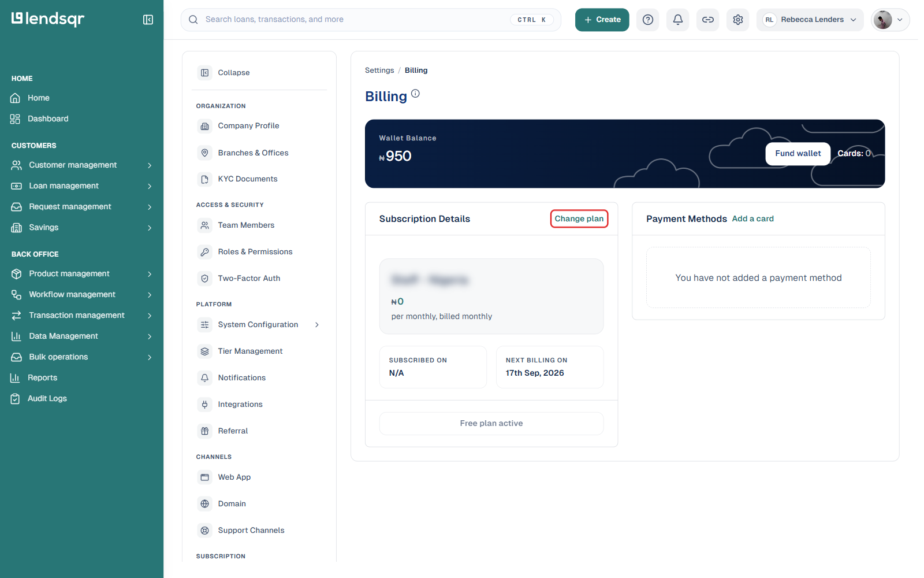This screenshot has width=924, height=578.
Task: Click the Lendsqr logo
Action: click(x=48, y=19)
